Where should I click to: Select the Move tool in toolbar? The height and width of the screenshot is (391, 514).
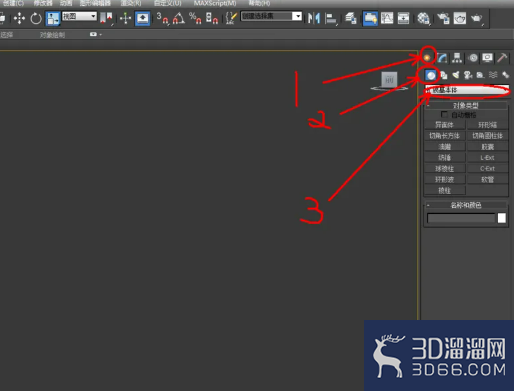pyautogui.click(x=19, y=18)
